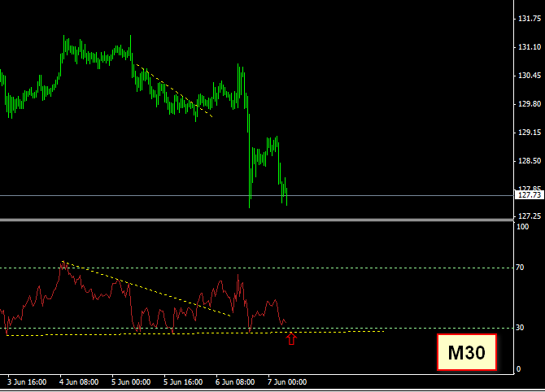Select the M30 timeframe label box
Viewport: 545px width, 392px height.
(x=467, y=352)
